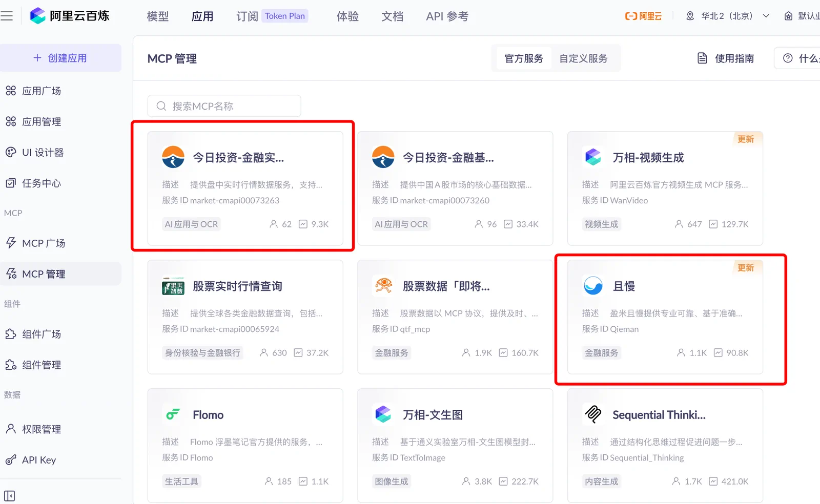Click the 创建应用 button
This screenshot has width=820, height=504.
click(x=60, y=58)
